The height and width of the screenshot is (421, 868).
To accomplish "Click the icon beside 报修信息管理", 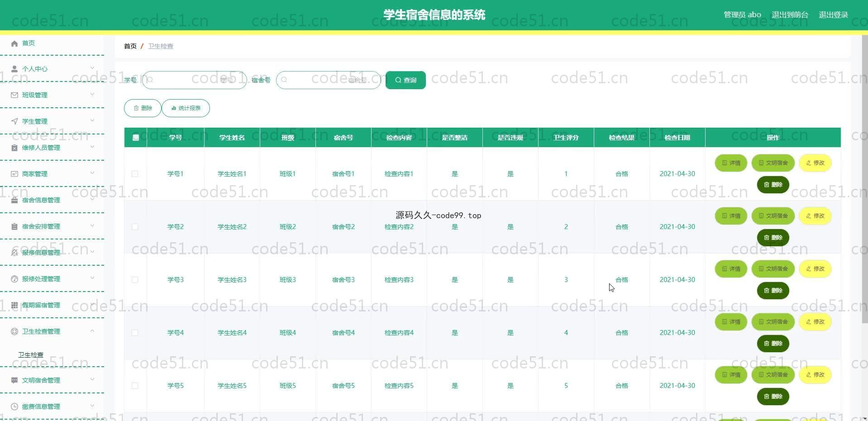I will [x=14, y=253].
